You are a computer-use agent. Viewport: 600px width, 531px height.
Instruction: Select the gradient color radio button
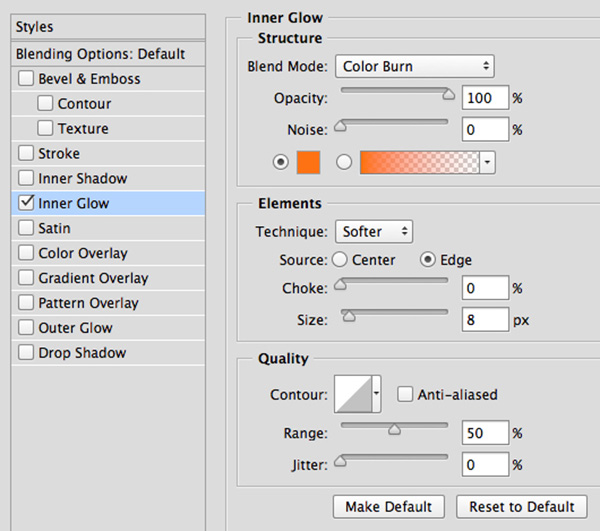[x=345, y=162]
